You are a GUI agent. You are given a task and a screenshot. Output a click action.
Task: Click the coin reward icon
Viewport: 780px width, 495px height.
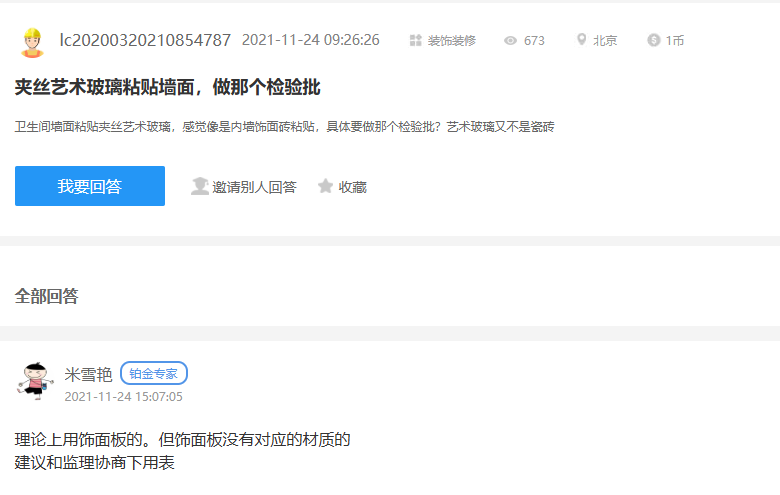[x=654, y=41]
